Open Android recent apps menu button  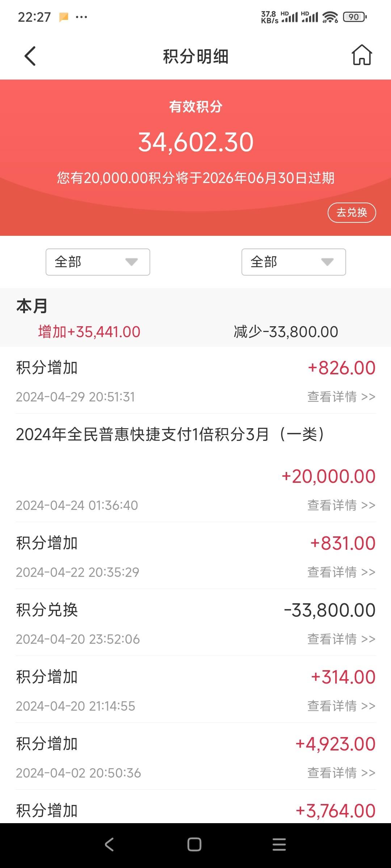279,844
